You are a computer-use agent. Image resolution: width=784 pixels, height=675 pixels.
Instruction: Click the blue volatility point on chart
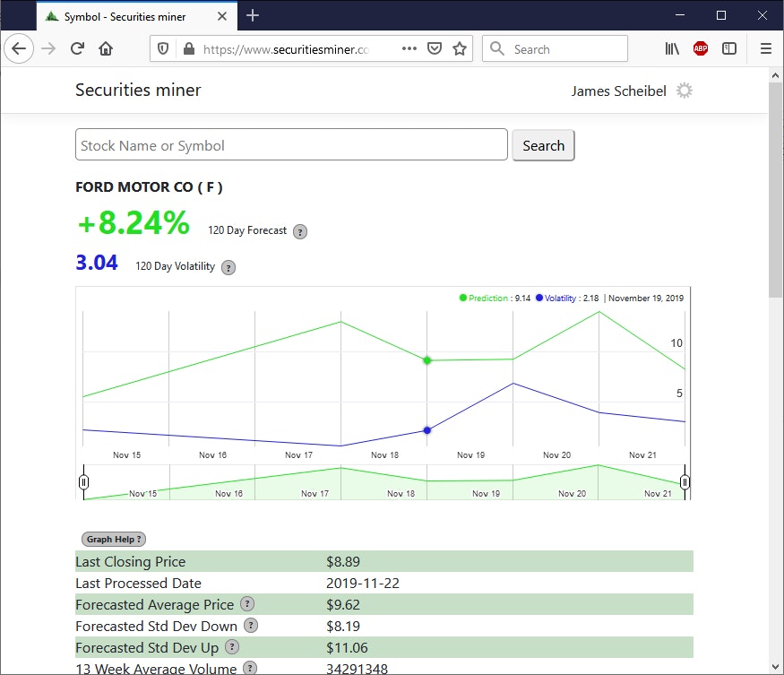[427, 430]
